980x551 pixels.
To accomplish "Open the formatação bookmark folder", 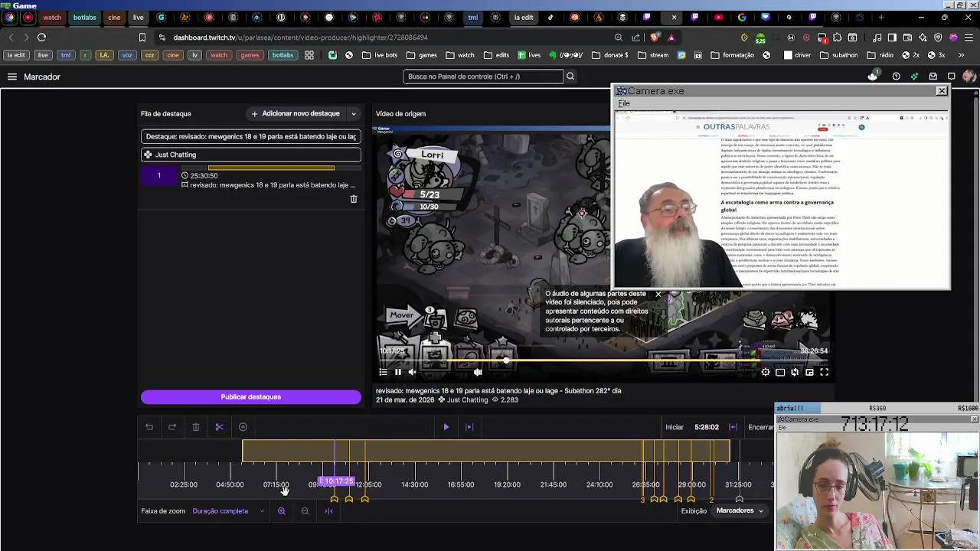I will (x=733, y=55).
